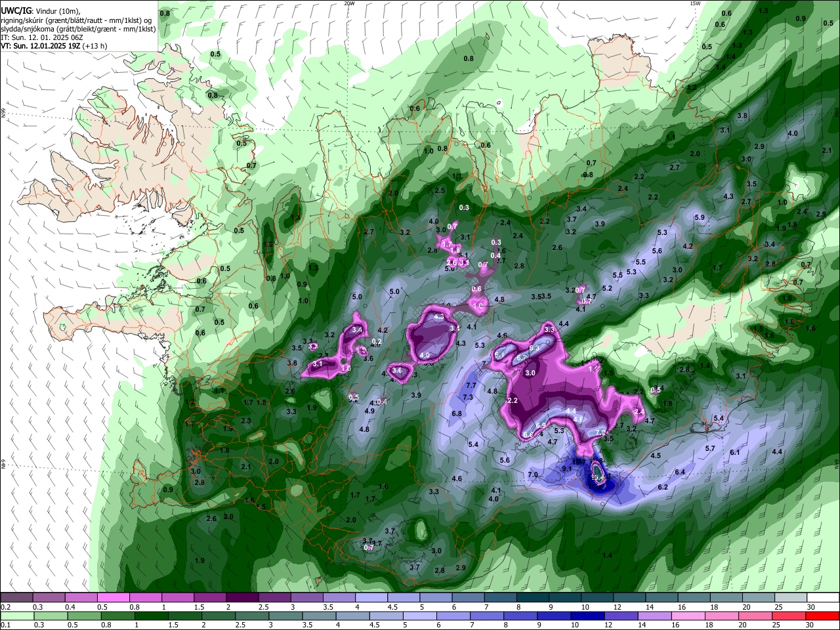This screenshot has height=630, width=840.
Task: Pick upper legend swatch between 0.5 and 0.8
Action: tap(113, 598)
